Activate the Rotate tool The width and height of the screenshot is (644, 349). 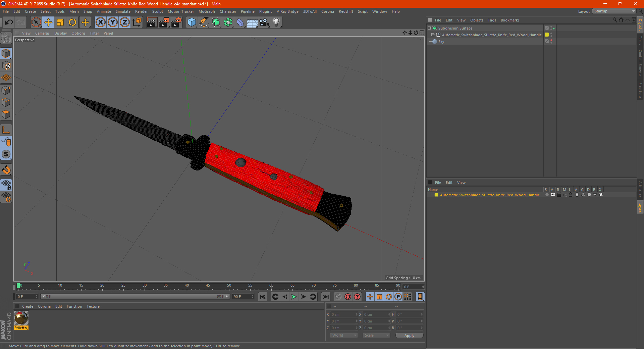(72, 22)
